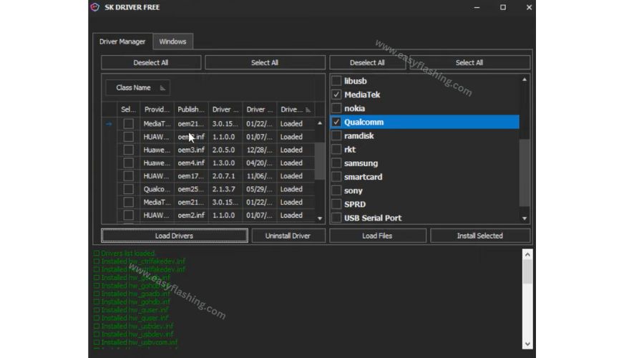This screenshot has height=358, width=644.
Task: Click Install Selected button
Action: pyautogui.click(x=480, y=236)
